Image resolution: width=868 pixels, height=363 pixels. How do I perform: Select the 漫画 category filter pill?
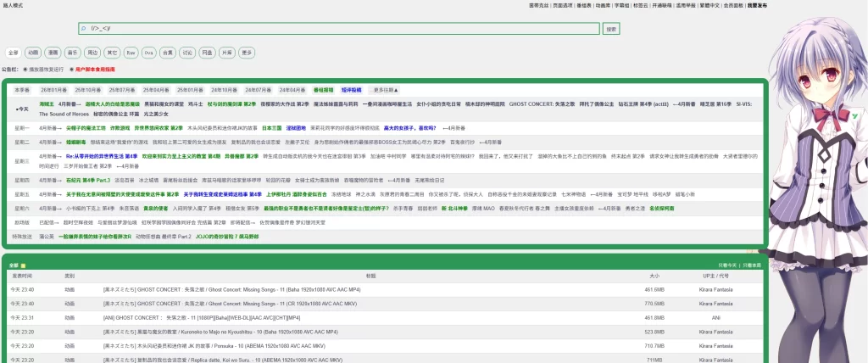point(53,53)
